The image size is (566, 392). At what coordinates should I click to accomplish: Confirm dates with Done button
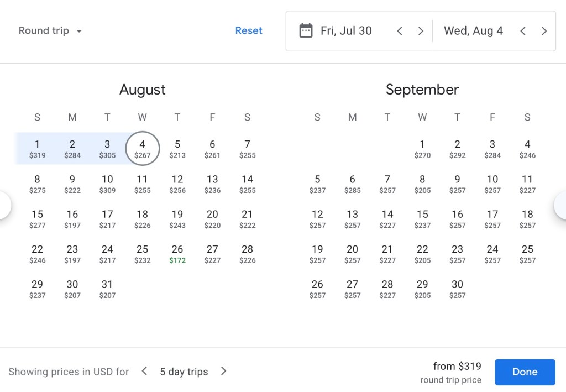click(525, 372)
